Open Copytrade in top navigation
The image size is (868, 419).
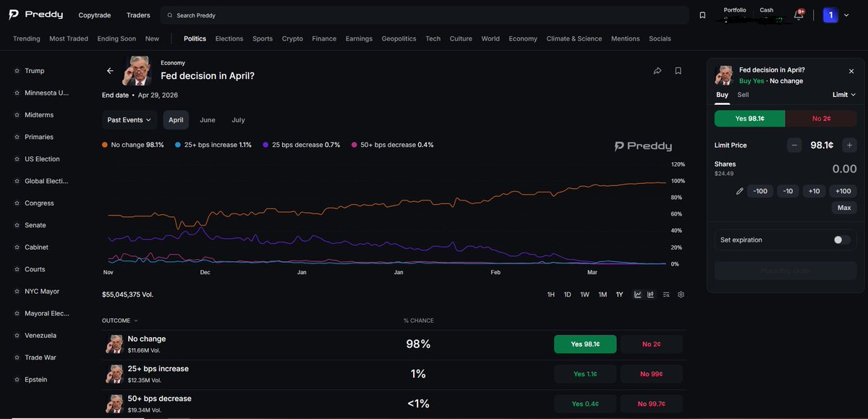click(x=95, y=15)
